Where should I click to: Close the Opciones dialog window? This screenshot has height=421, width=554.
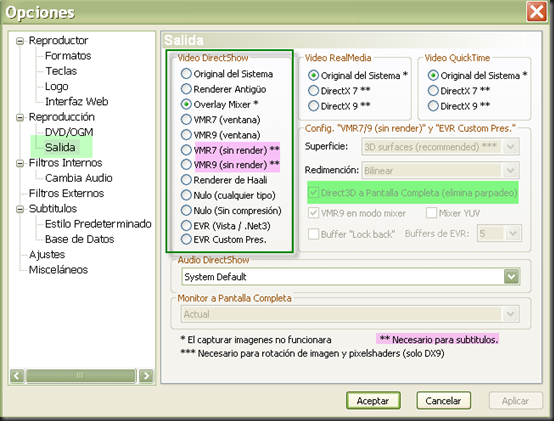click(x=537, y=12)
